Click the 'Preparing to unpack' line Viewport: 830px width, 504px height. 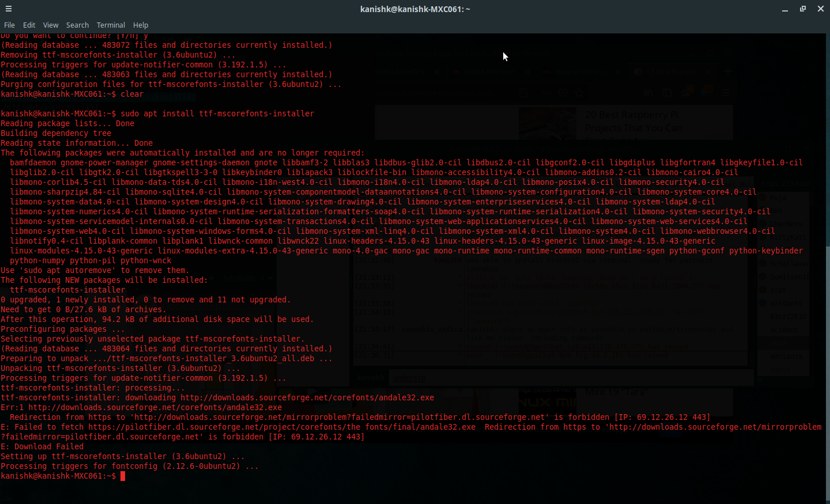tap(167, 359)
